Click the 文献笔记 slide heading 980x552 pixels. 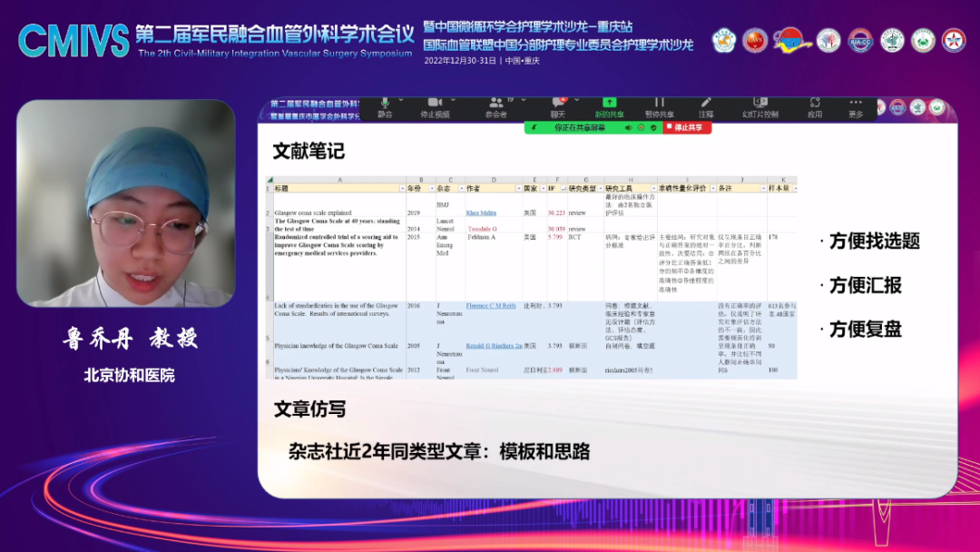click(309, 152)
